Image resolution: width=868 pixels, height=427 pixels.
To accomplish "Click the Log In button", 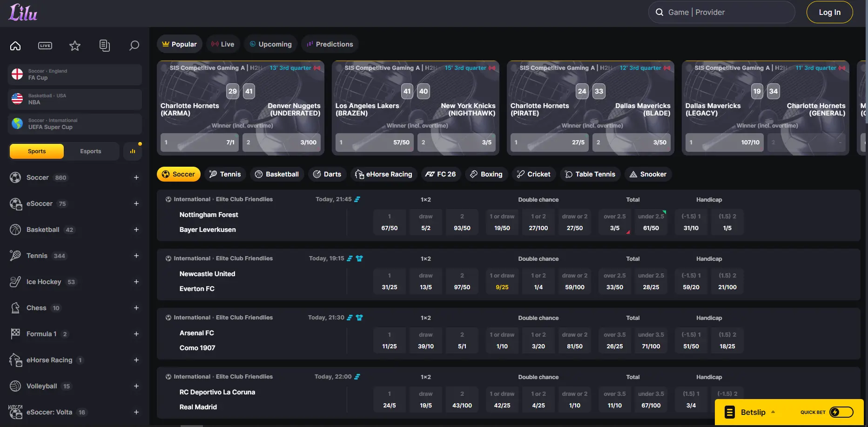I will [x=829, y=12].
